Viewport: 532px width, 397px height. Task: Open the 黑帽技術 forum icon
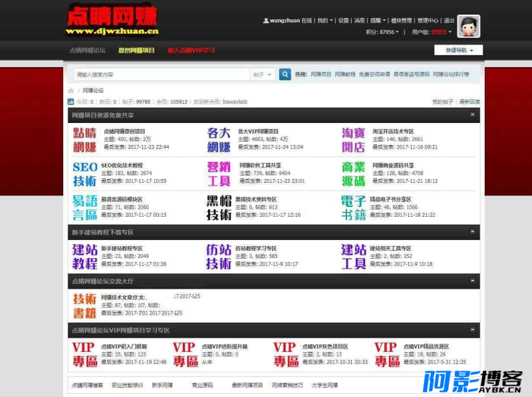click(x=219, y=207)
